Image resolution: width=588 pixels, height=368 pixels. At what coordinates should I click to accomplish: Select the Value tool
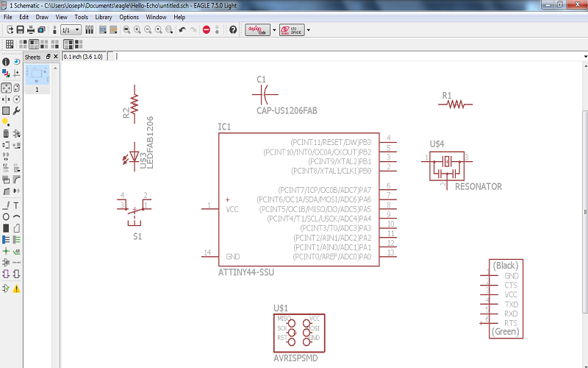16,168
